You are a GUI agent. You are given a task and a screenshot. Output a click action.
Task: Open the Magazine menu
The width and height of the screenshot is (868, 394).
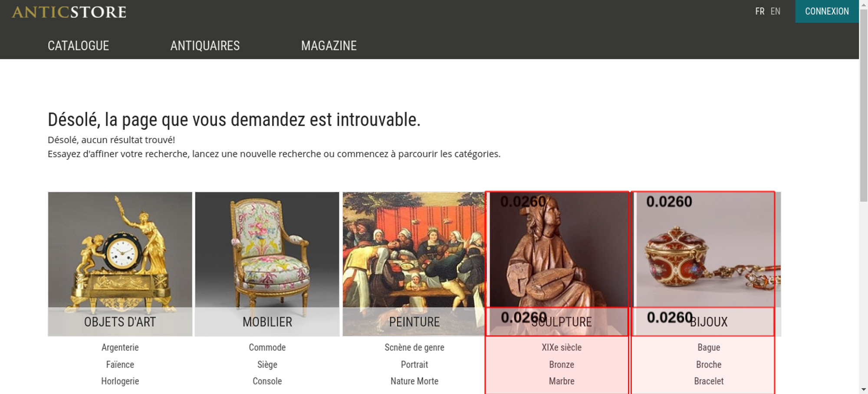pos(329,46)
